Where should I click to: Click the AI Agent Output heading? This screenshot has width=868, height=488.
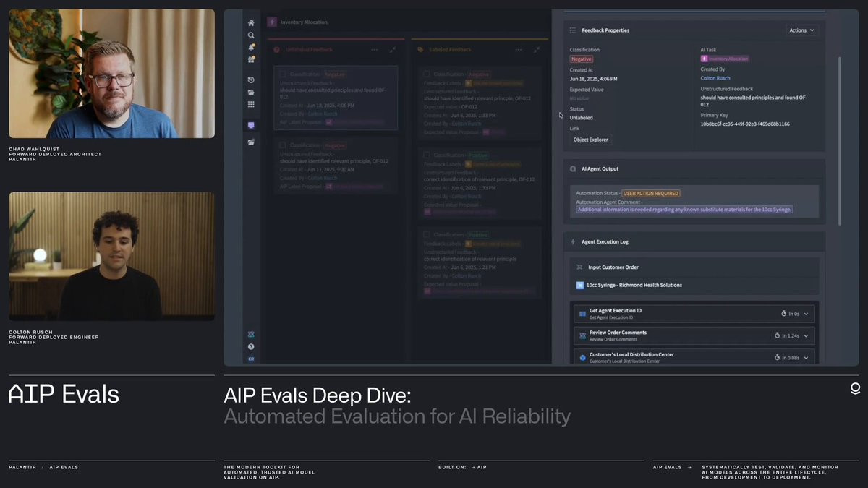tap(600, 168)
